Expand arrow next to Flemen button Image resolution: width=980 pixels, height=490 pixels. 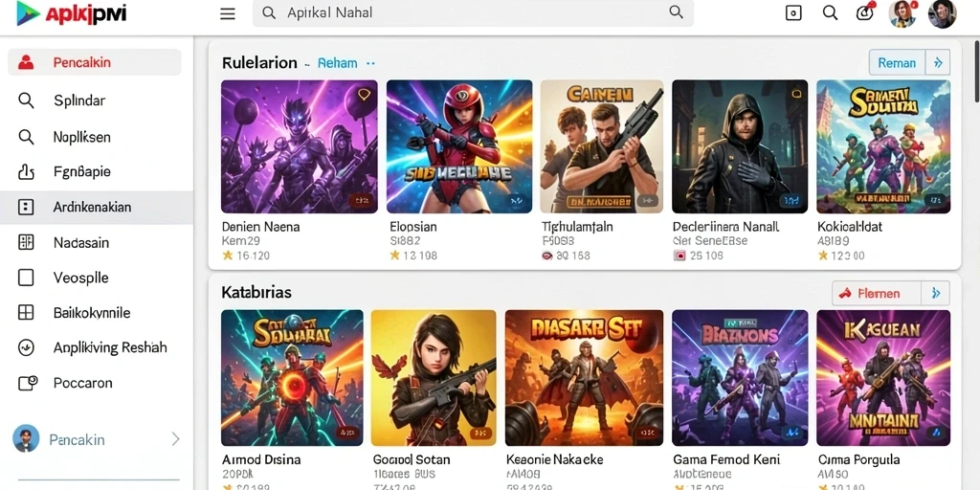[x=936, y=293]
